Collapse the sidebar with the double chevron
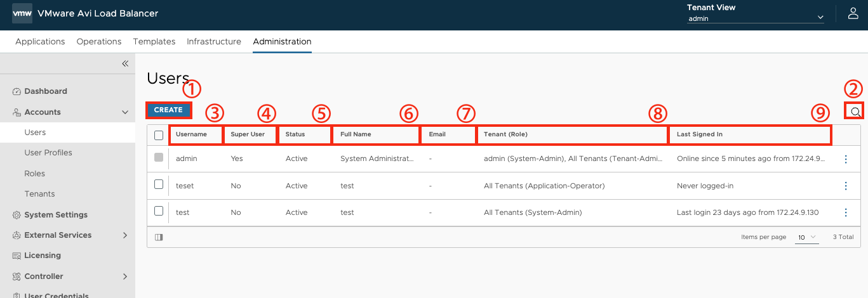Viewport: 868px width, 298px height. tap(125, 63)
